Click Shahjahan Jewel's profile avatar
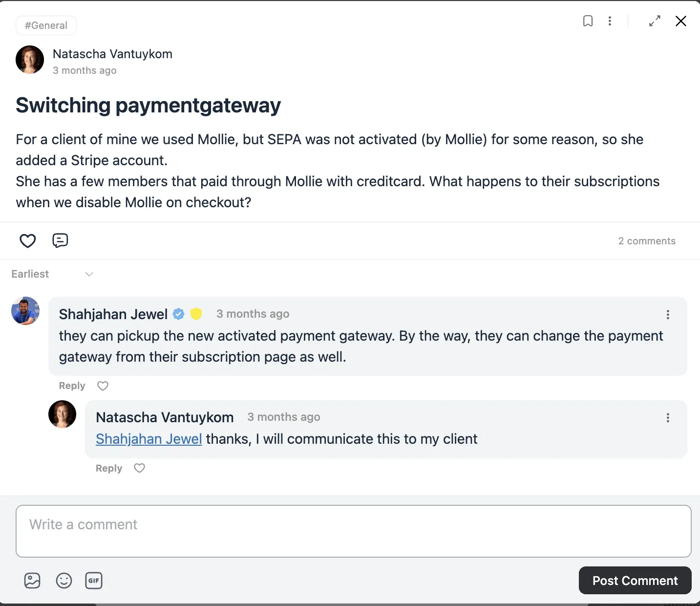 [x=25, y=311]
